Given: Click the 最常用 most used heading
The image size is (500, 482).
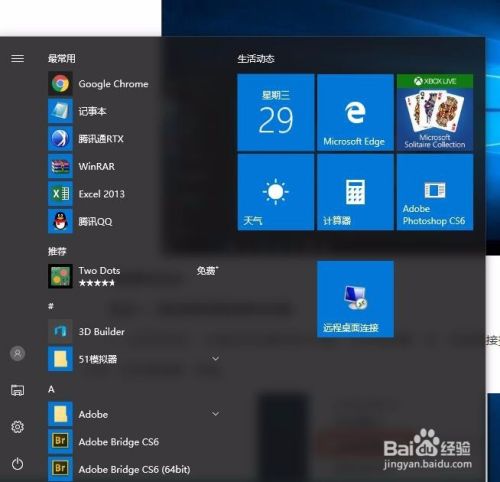Looking at the screenshot, I should pos(62,59).
